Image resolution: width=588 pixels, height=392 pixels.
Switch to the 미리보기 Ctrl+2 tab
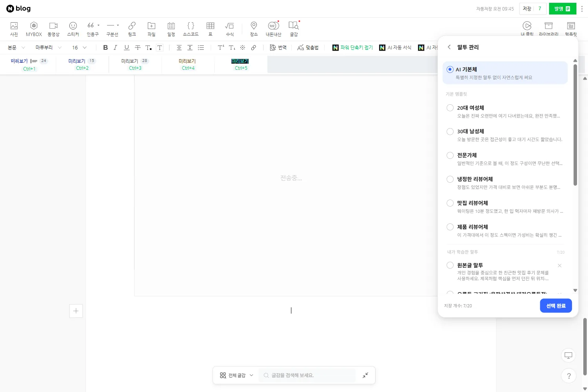(x=82, y=65)
